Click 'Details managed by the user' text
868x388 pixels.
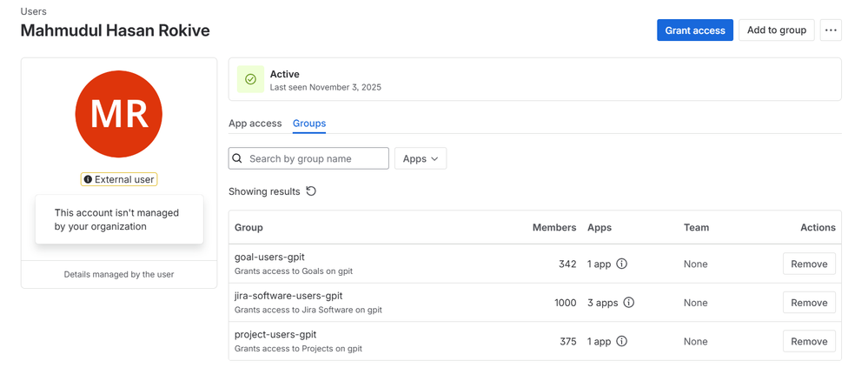click(x=119, y=274)
